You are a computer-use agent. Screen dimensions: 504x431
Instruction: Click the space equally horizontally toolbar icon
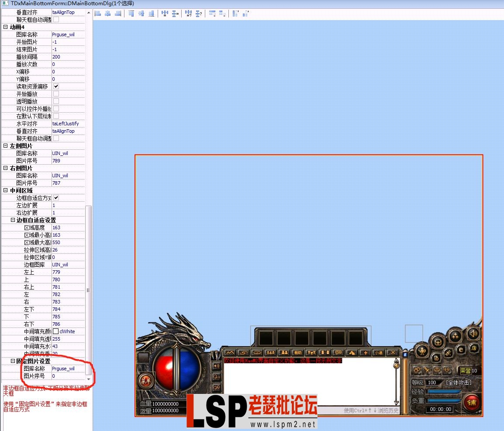165,14
